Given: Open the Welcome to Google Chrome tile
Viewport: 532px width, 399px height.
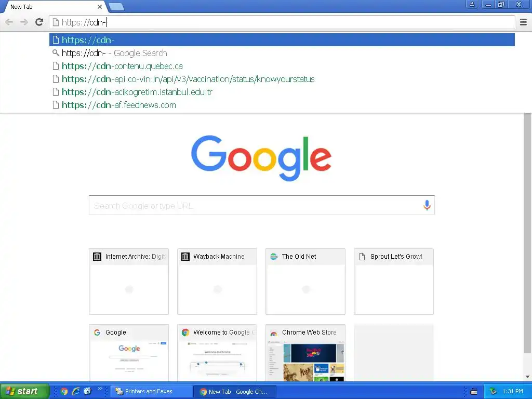Looking at the screenshot, I should [x=217, y=353].
